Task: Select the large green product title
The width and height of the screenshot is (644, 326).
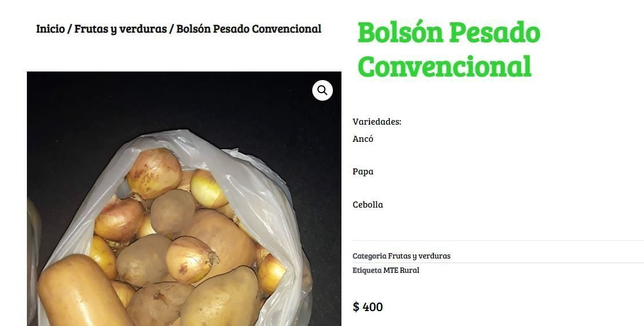Action: pos(448,49)
